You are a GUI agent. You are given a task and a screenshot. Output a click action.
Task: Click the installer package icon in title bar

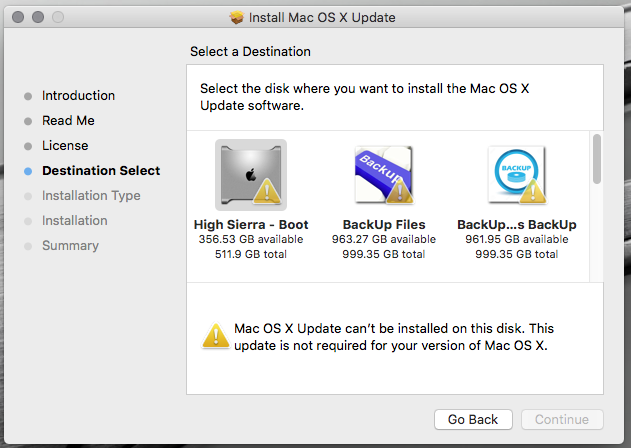click(237, 17)
